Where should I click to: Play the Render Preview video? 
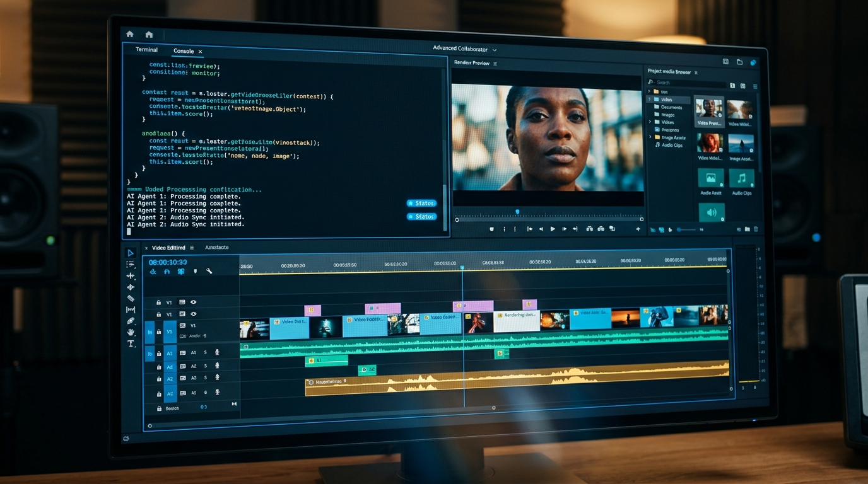pos(553,229)
